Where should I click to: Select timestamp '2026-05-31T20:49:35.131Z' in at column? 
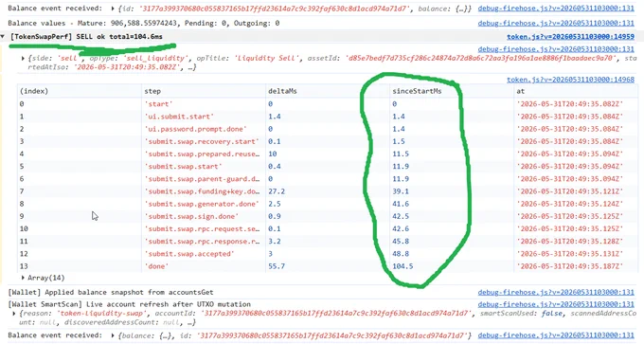pyautogui.click(x=570, y=254)
